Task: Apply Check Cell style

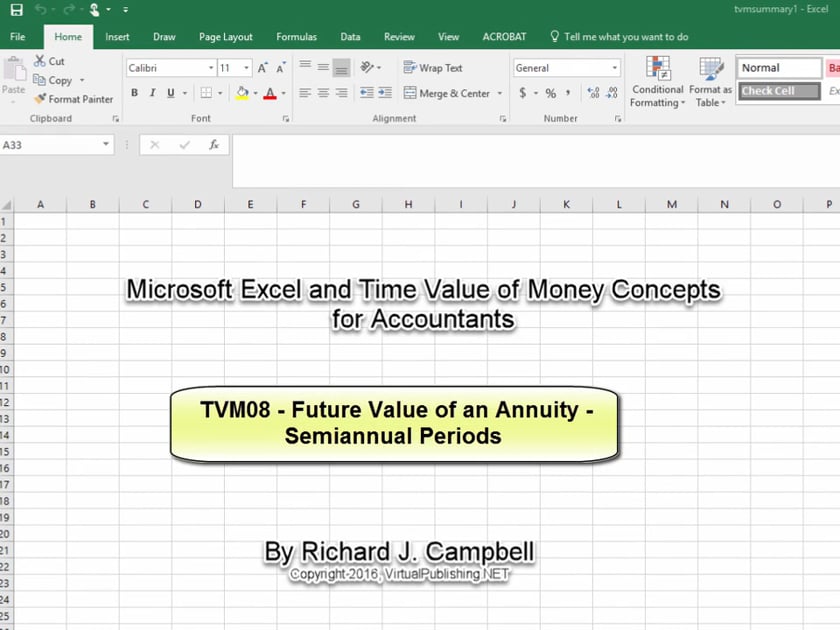Action: (779, 91)
